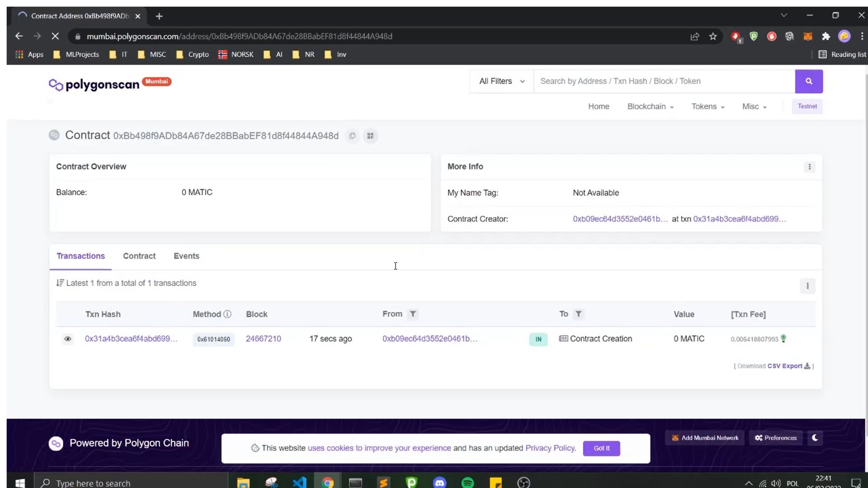Viewport: 868px width, 488px height.
Task: Expand the Misc menu
Action: (x=754, y=107)
